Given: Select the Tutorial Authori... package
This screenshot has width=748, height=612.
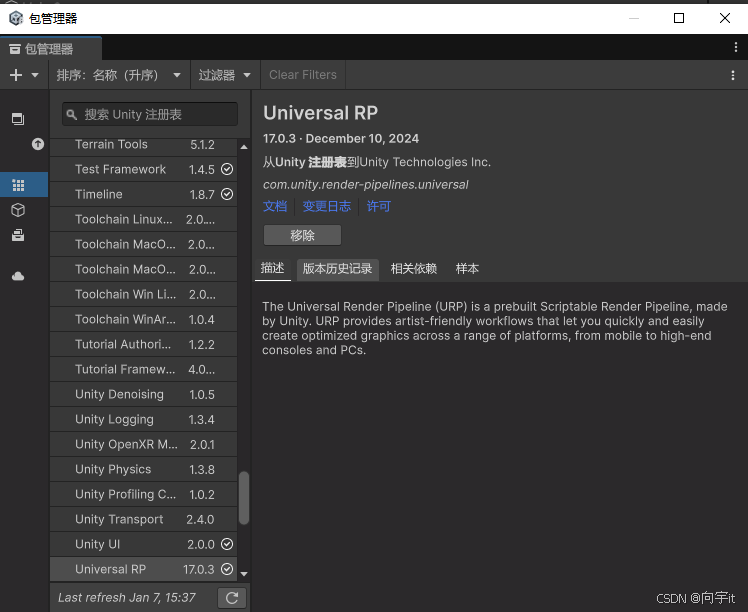Looking at the screenshot, I should click(144, 344).
